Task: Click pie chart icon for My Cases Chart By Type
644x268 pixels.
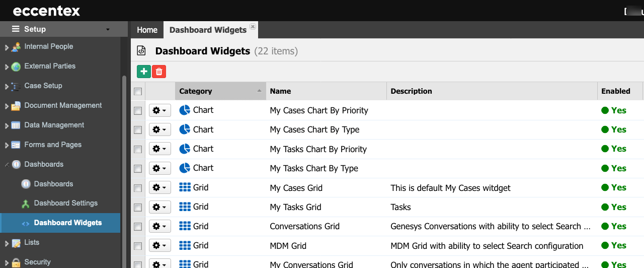Action: coord(185,129)
